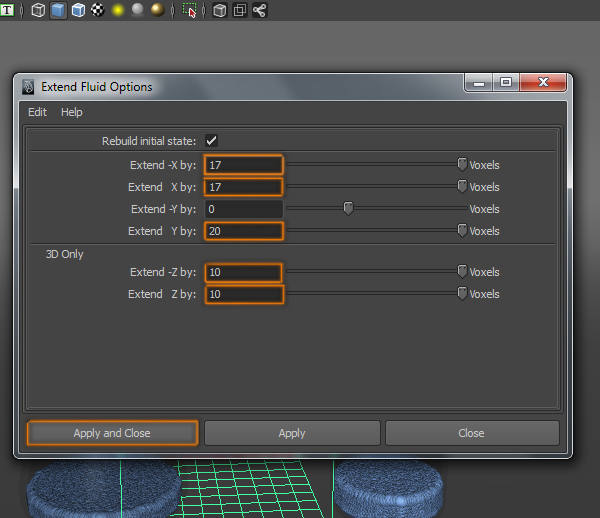600x518 pixels.
Task: Toggle the textured checker sphere icon
Action: click(97, 11)
